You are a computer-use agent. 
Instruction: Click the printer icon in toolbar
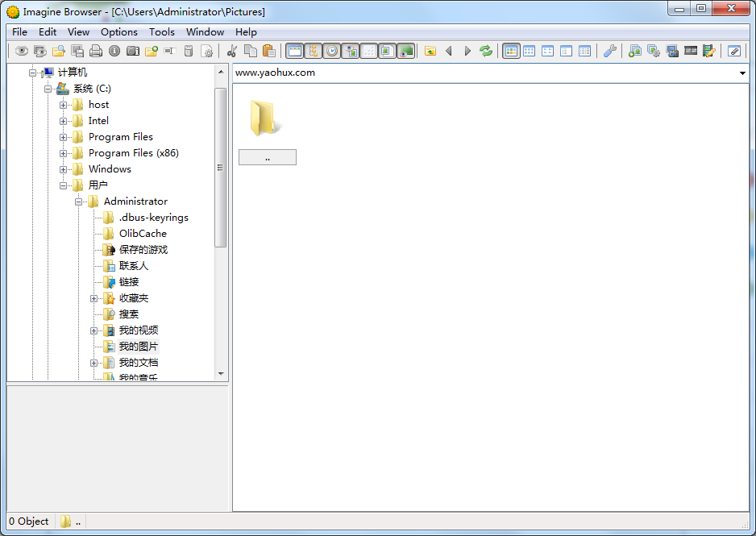[x=96, y=51]
